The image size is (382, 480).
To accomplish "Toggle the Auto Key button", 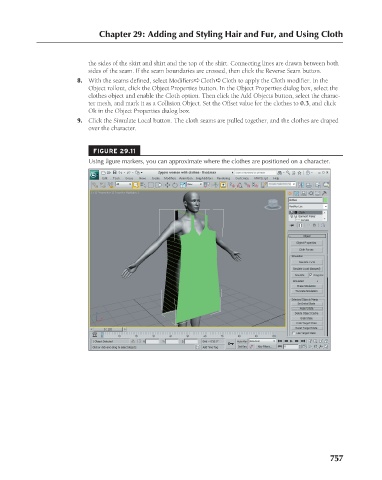I will coord(242,341).
